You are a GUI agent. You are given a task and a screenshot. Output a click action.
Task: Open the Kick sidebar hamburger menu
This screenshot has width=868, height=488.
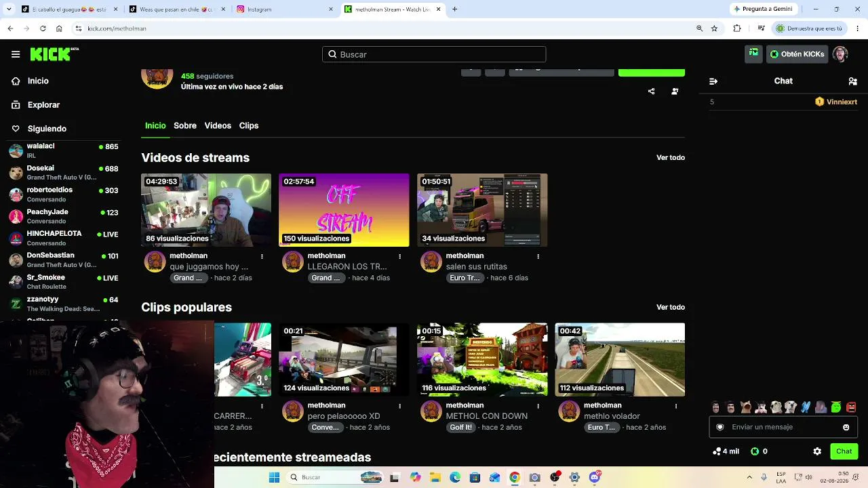pos(16,54)
